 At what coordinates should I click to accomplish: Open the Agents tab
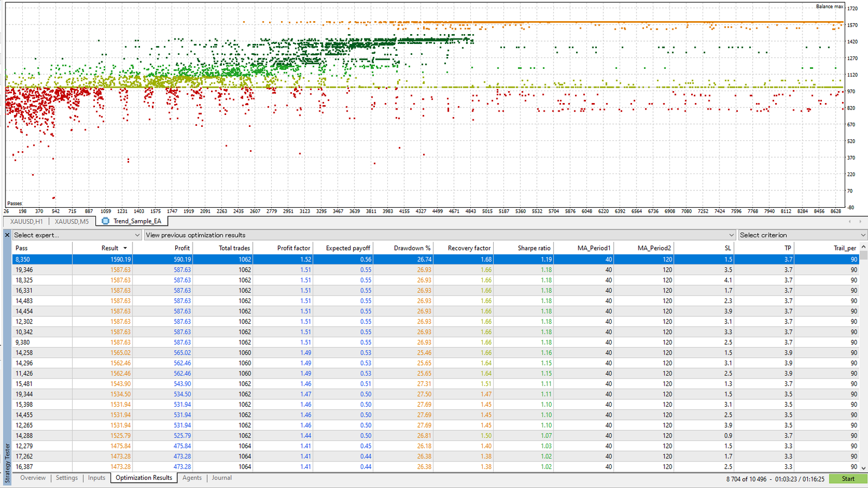[192, 478]
